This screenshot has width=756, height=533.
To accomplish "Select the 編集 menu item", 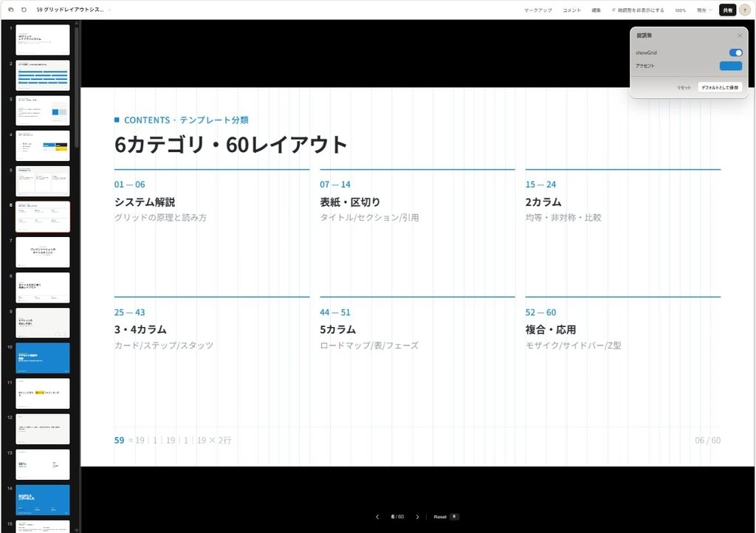I will 597,10.
